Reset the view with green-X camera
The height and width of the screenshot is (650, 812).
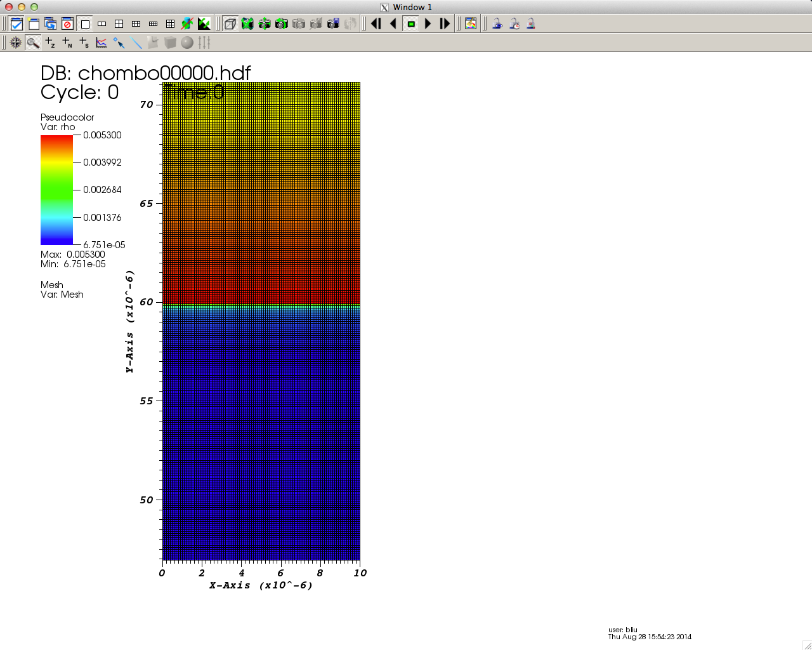click(x=247, y=24)
